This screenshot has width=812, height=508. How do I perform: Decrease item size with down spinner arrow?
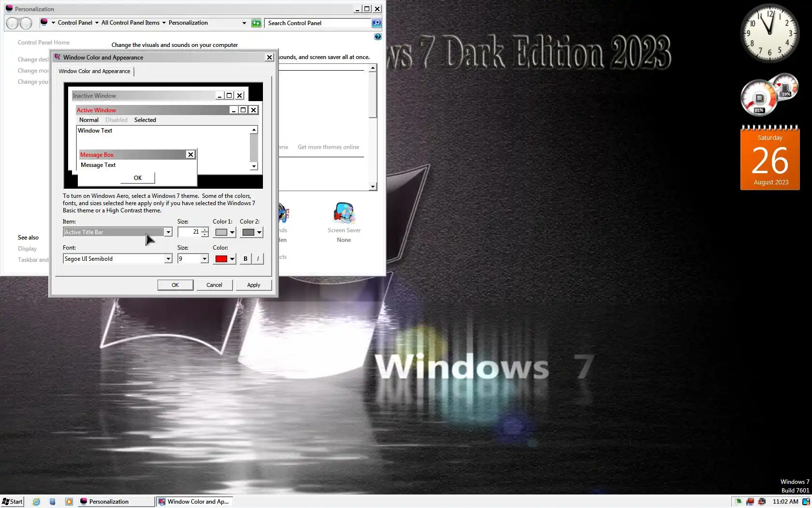tap(205, 235)
